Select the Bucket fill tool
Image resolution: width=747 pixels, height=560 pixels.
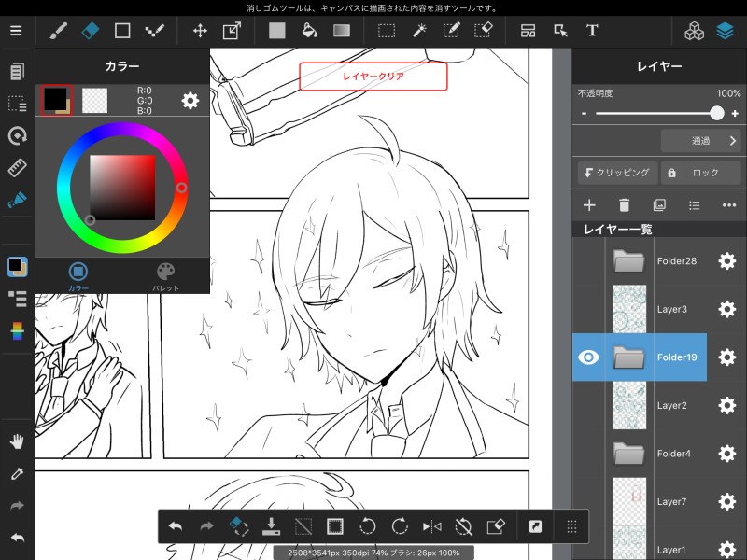tap(310, 31)
